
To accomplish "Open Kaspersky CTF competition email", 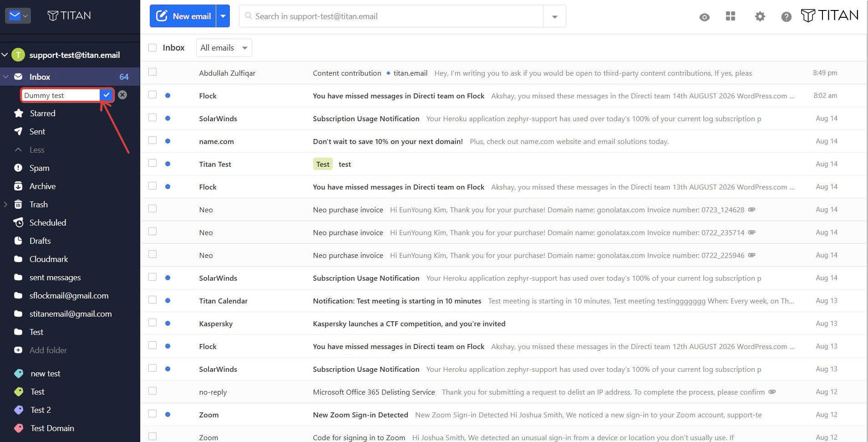I will 503,324.
